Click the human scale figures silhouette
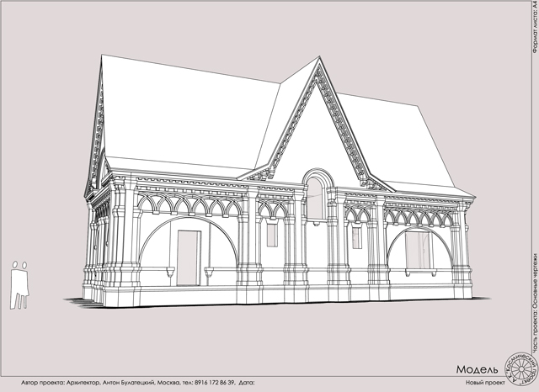 click(19, 285)
